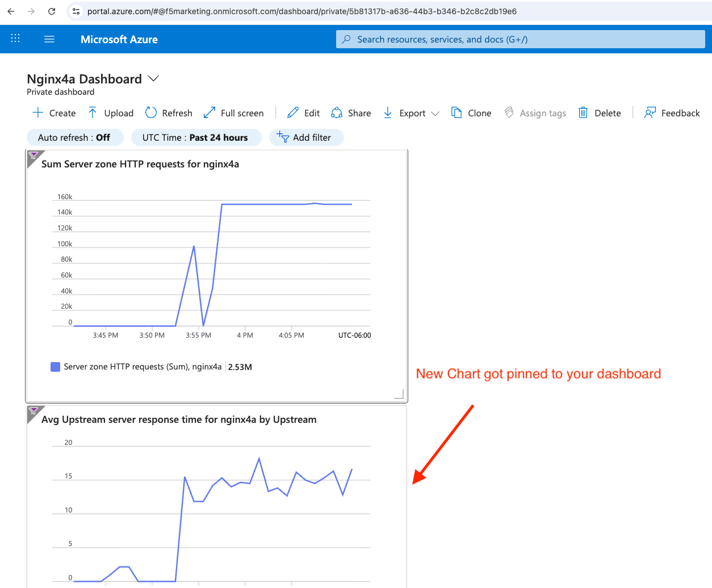This screenshot has width=712, height=588.
Task: Click filter icon on Sum Server zone tile
Action: 33,156
